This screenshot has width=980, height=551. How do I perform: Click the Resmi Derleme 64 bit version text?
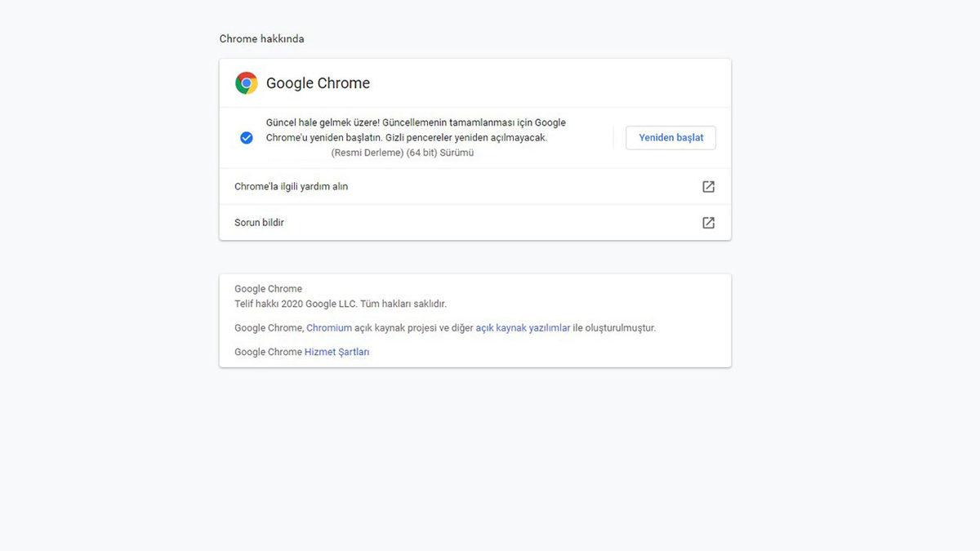(402, 153)
